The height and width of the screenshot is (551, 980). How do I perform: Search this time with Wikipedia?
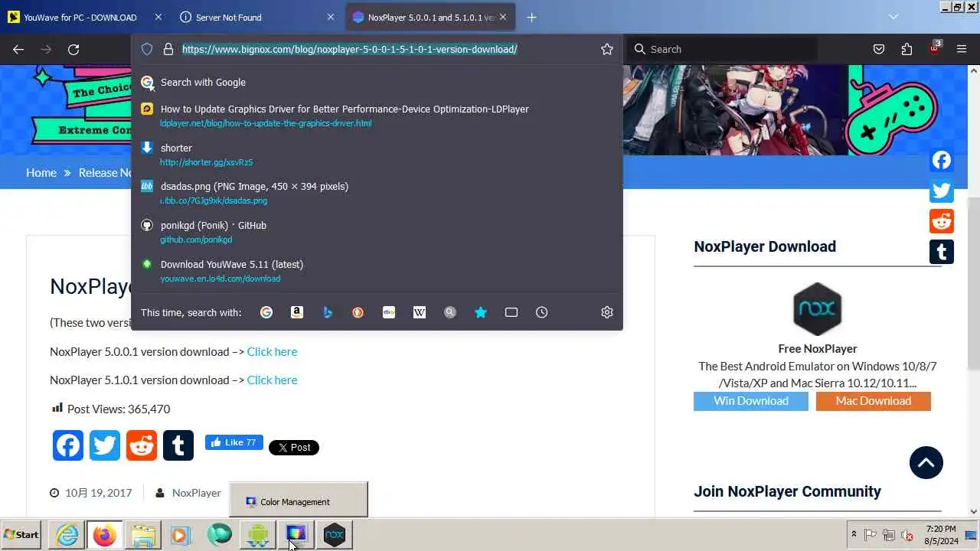[x=420, y=312]
